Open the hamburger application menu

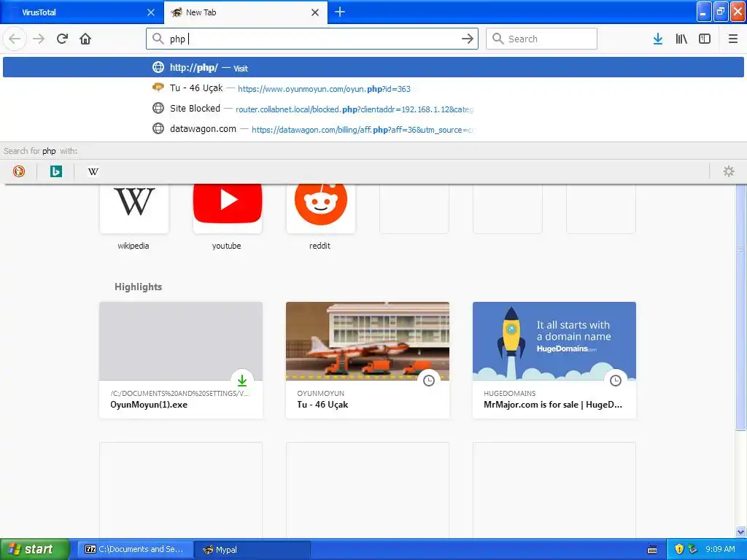pos(732,39)
